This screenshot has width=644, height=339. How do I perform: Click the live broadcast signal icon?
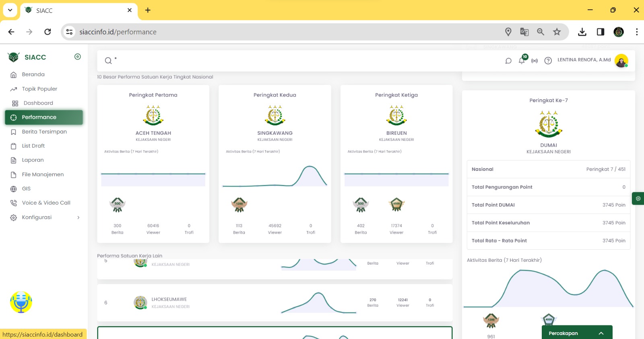[x=535, y=61]
